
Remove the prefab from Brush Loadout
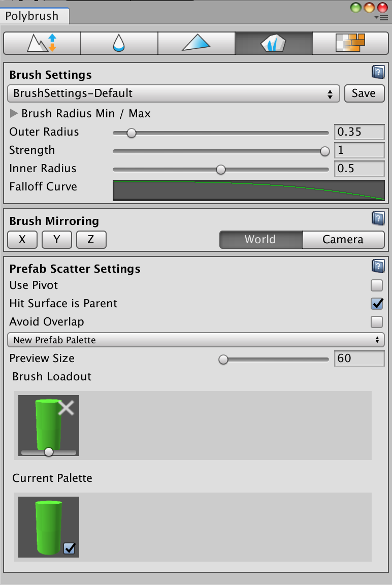tap(66, 407)
